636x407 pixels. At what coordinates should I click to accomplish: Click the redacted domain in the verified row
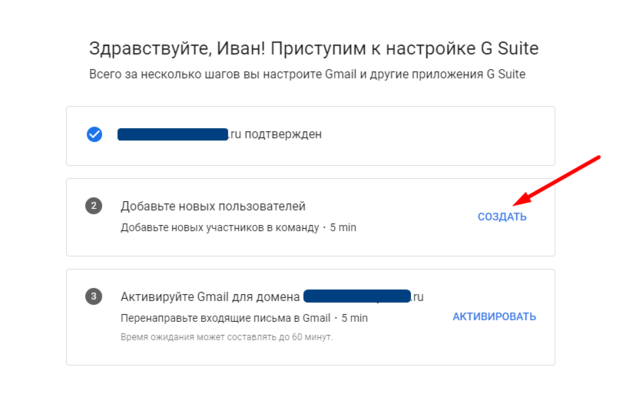[173, 134]
